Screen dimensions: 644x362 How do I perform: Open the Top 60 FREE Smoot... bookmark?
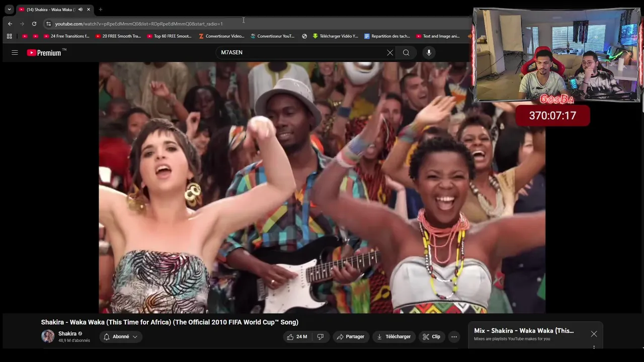pyautogui.click(x=170, y=36)
